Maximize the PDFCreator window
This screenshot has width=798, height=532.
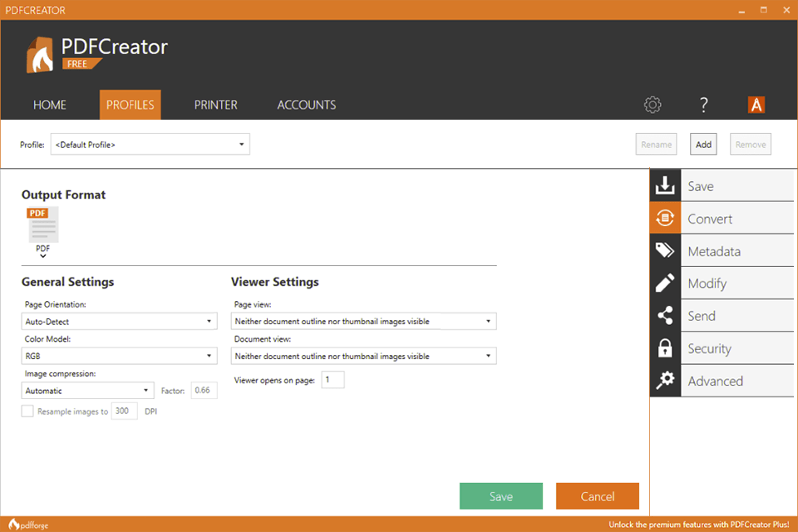coord(763,10)
